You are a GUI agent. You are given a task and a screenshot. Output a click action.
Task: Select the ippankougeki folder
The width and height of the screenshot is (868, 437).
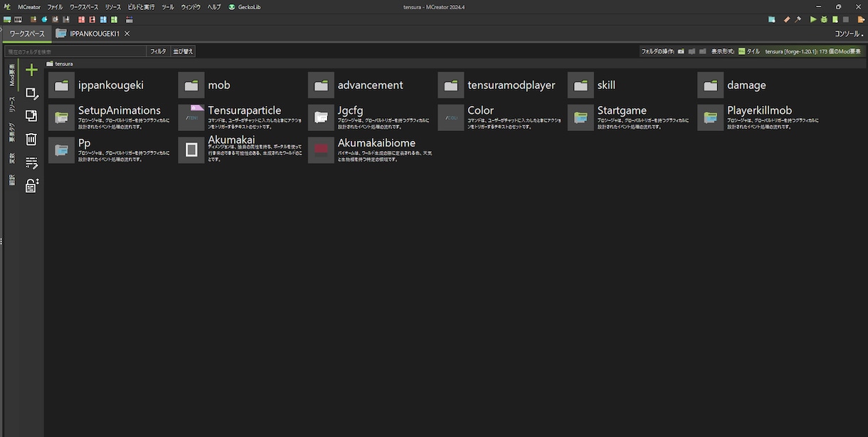point(96,85)
